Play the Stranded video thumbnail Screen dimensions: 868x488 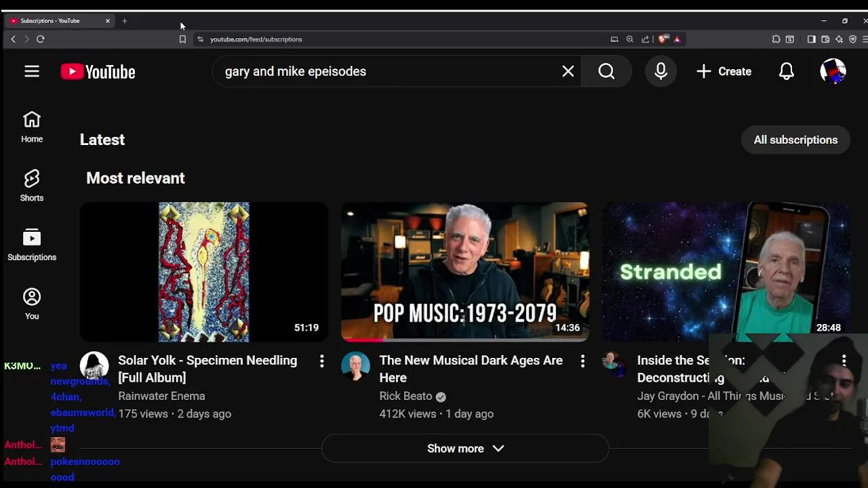tap(726, 272)
